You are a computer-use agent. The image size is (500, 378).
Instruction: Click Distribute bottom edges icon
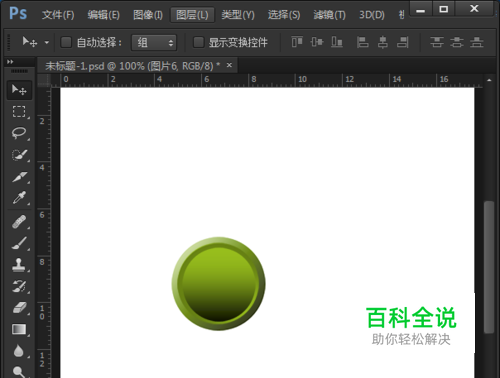click(x=476, y=42)
